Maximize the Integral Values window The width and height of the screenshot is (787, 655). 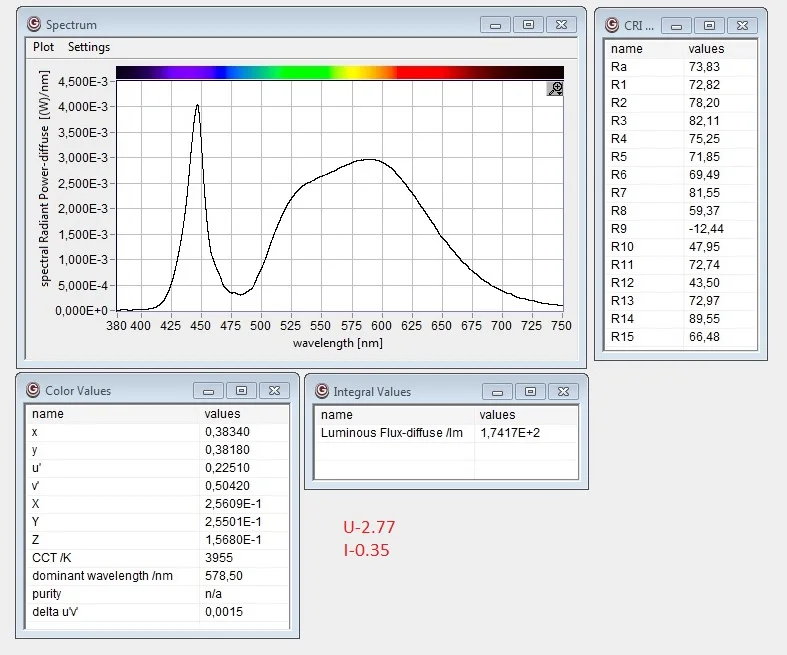point(530,392)
